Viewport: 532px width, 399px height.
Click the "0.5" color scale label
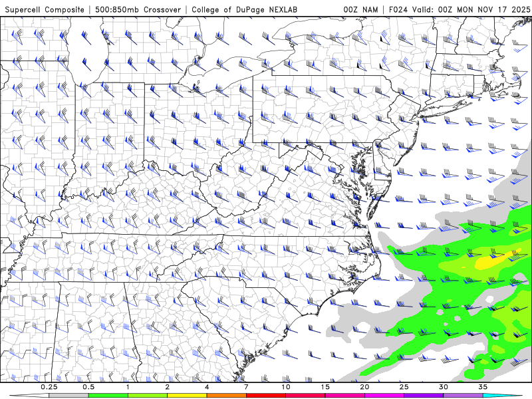(88, 387)
